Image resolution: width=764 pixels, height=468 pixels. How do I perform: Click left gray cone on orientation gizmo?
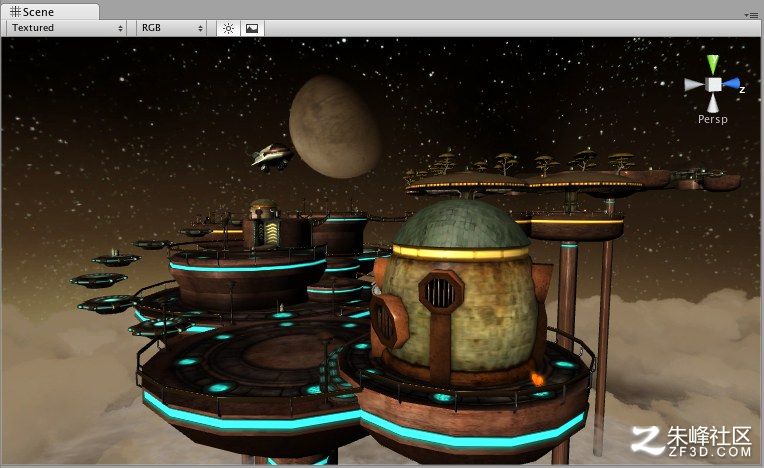[x=694, y=85]
